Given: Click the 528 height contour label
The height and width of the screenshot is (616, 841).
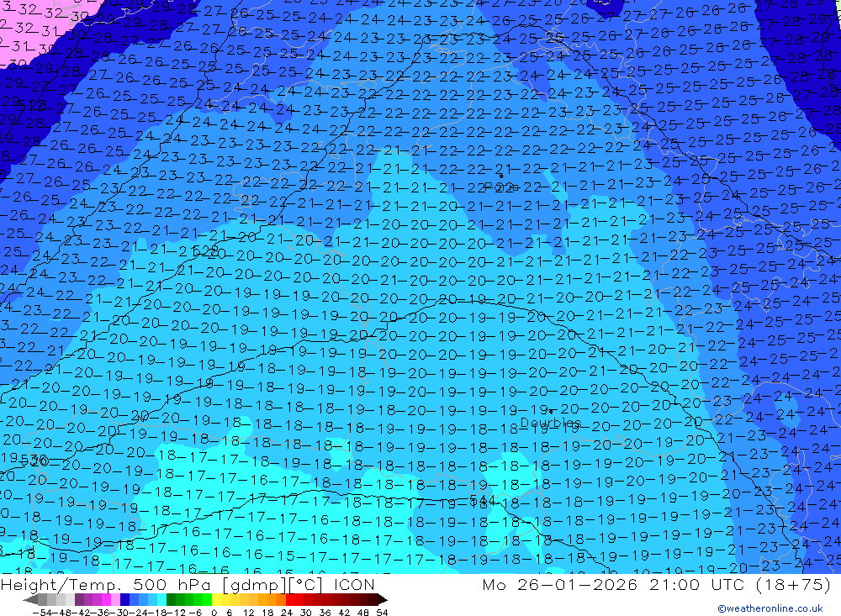Looking at the screenshot, I should 205,250.
